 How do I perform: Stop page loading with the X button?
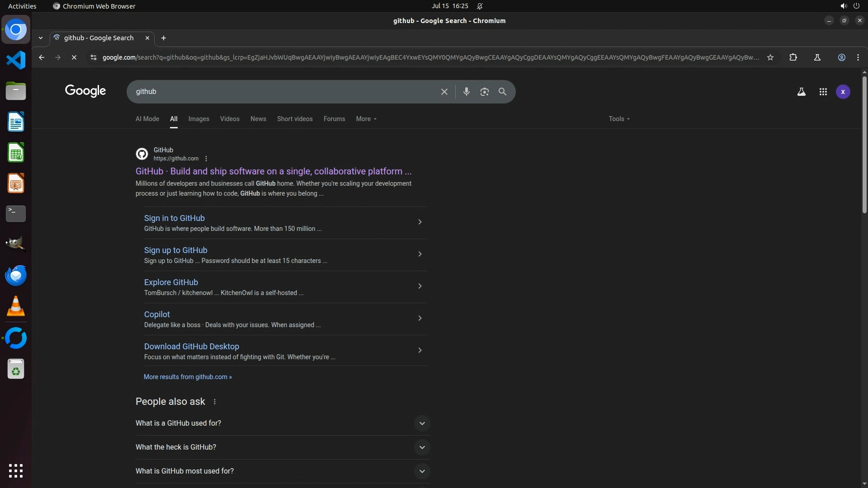(x=74, y=57)
